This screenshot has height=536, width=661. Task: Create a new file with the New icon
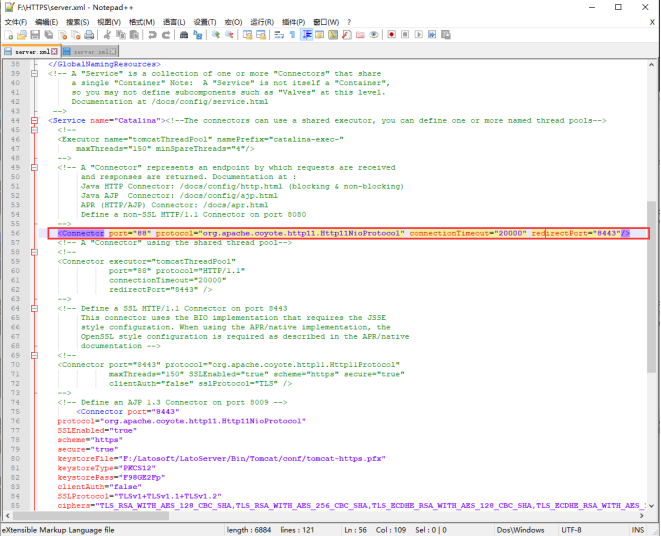[9, 35]
